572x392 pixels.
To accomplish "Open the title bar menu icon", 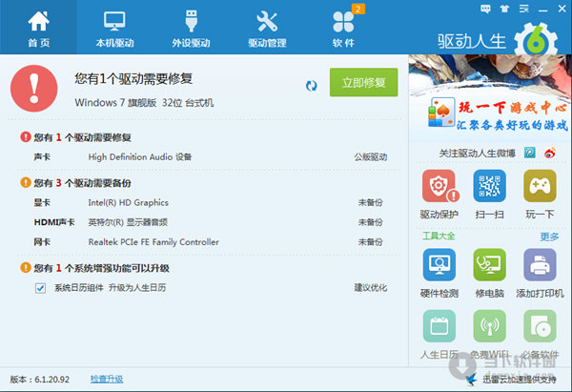I will (523, 9).
